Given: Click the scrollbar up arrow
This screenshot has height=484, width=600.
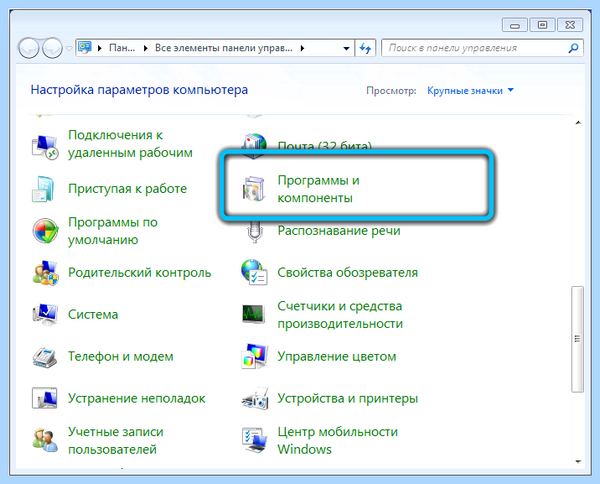Looking at the screenshot, I should (578, 123).
